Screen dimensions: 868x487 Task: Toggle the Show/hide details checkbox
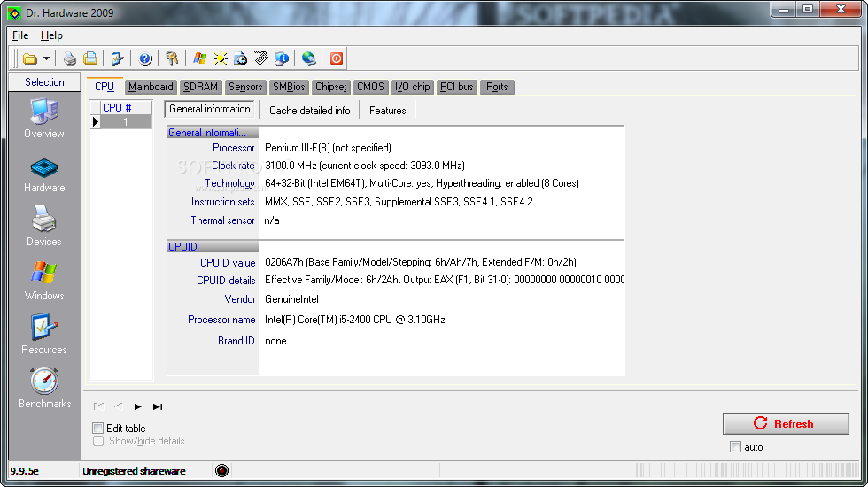click(98, 441)
